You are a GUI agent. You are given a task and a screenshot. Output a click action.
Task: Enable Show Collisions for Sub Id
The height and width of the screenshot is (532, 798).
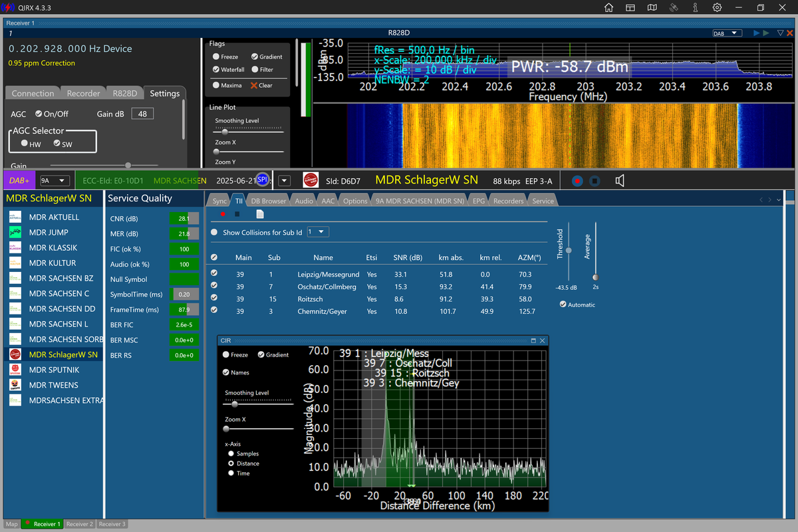214,233
